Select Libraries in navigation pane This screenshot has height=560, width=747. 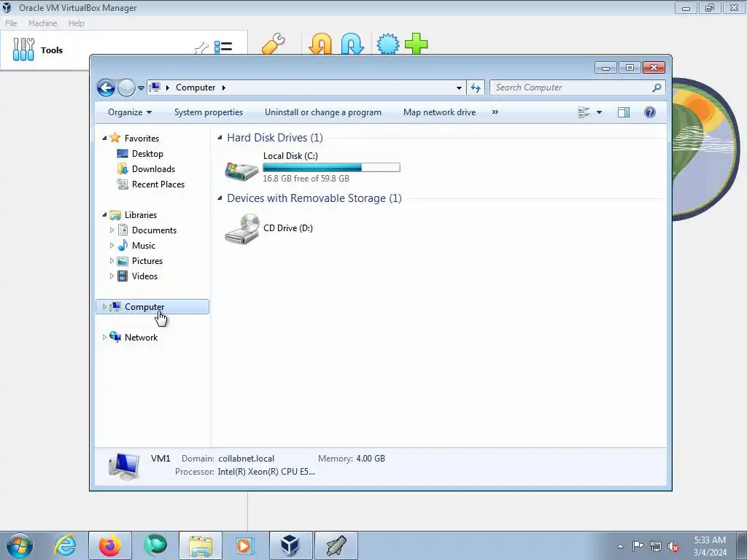tap(141, 215)
